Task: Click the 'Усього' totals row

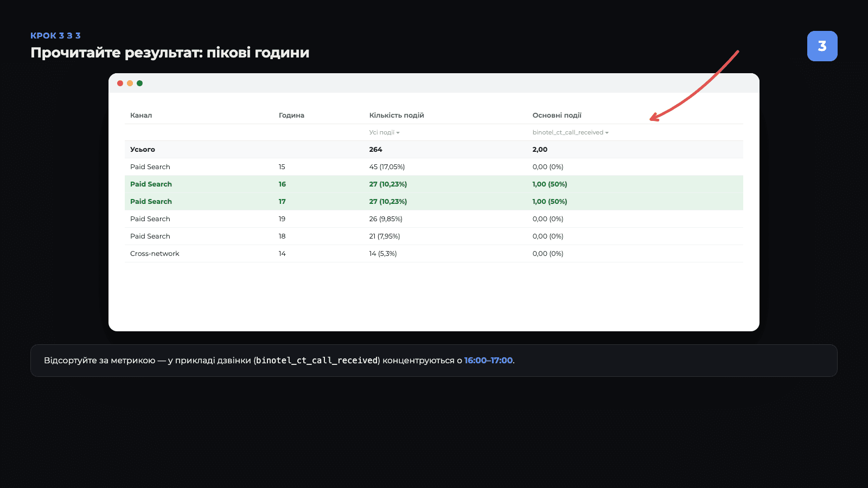Action: (434, 150)
